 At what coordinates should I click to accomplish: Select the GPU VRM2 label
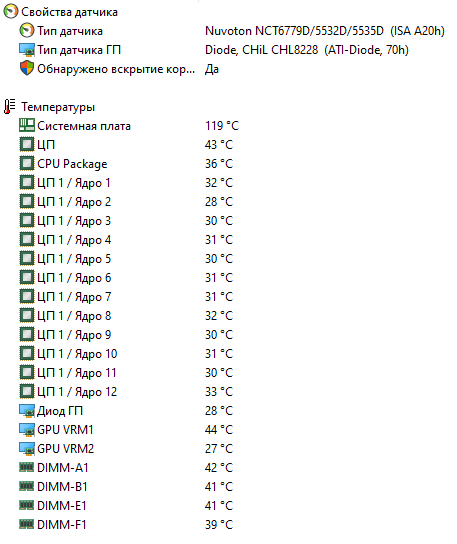click(x=66, y=449)
